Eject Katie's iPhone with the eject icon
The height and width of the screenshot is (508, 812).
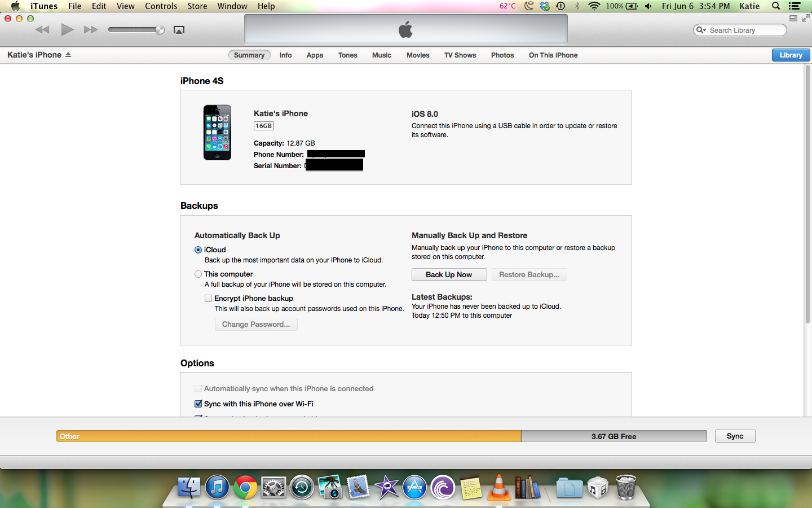pyautogui.click(x=68, y=55)
